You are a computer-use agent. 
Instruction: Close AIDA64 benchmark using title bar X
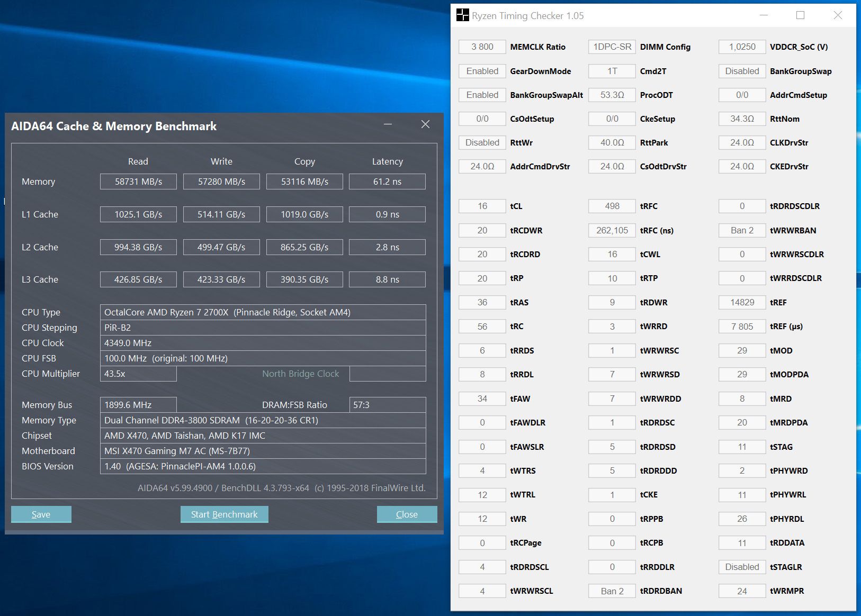coord(425,124)
